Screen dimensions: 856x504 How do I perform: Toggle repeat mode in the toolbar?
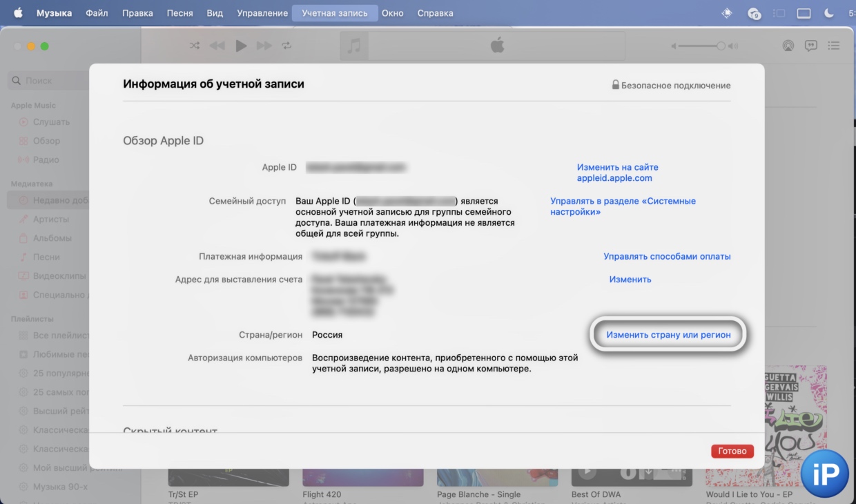286,46
